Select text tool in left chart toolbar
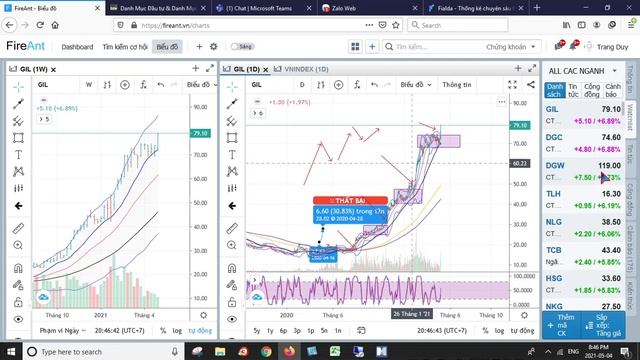This screenshot has width=640, height=360. (x=18, y=155)
